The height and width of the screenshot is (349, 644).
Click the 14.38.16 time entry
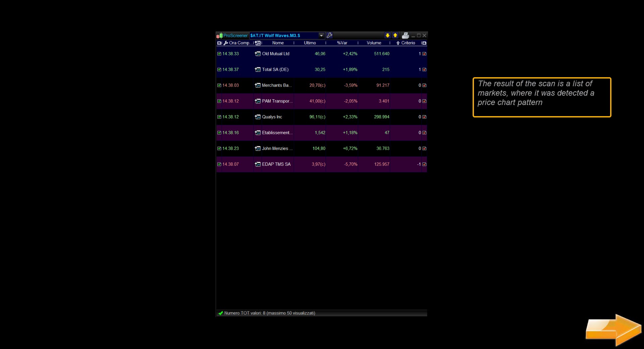pyautogui.click(x=230, y=133)
